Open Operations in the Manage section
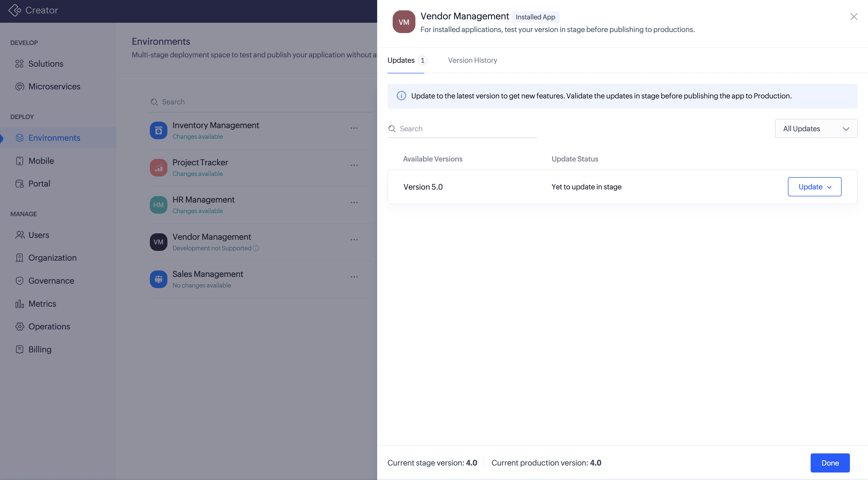The height and width of the screenshot is (480, 868). (49, 326)
